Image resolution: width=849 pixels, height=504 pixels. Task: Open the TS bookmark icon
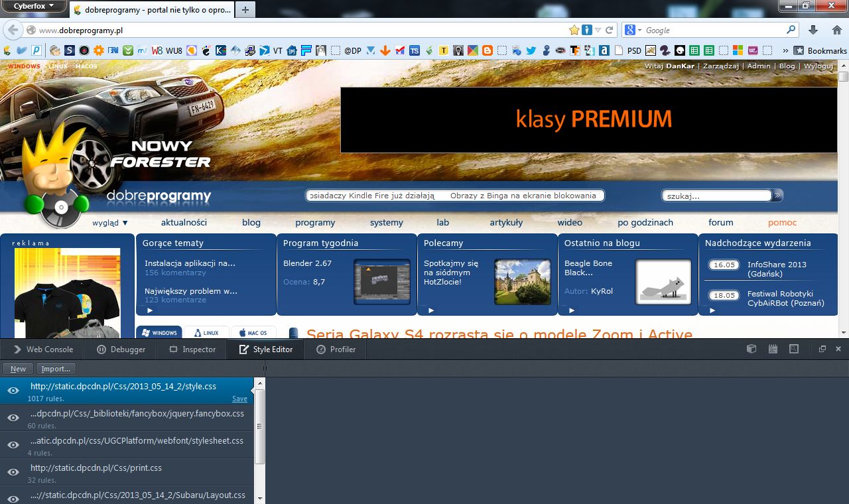415,50
